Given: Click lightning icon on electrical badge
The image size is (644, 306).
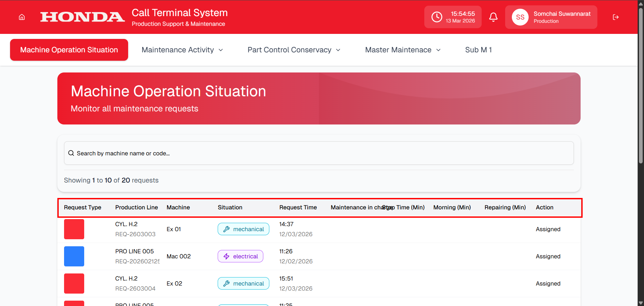Looking at the screenshot, I should [x=227, y=256].
